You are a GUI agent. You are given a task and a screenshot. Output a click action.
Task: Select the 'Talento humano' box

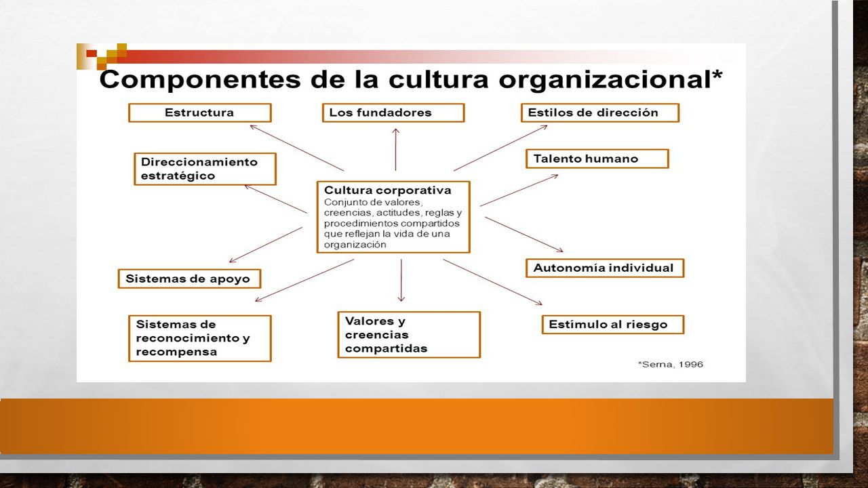click(597, 159)
